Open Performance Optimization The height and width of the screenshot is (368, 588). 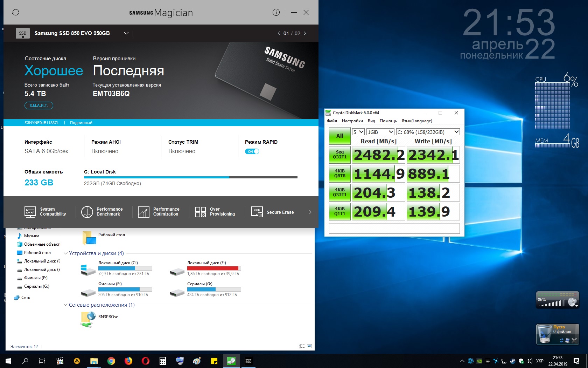point(159,212)
